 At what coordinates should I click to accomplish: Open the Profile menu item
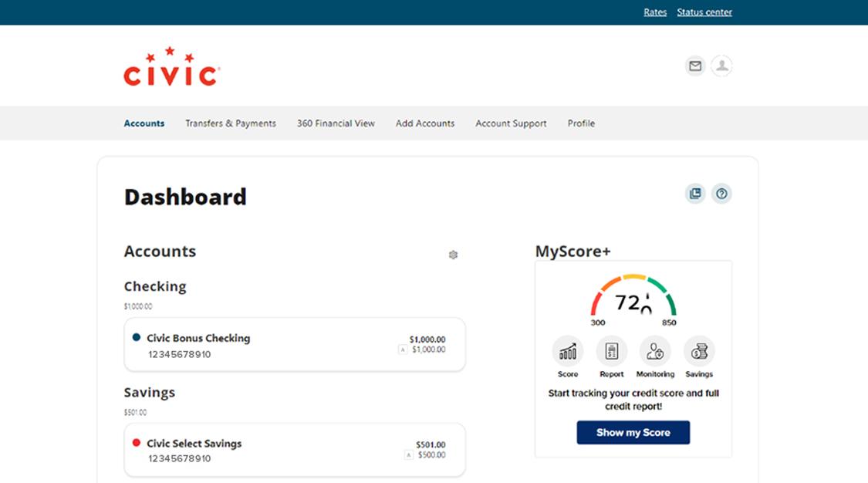coord(581,123)
